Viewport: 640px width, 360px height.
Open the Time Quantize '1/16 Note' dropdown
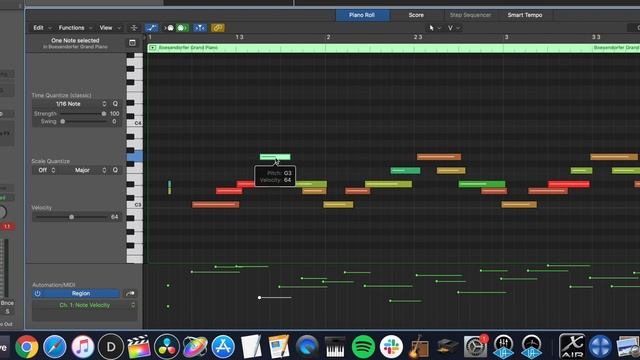69,104
